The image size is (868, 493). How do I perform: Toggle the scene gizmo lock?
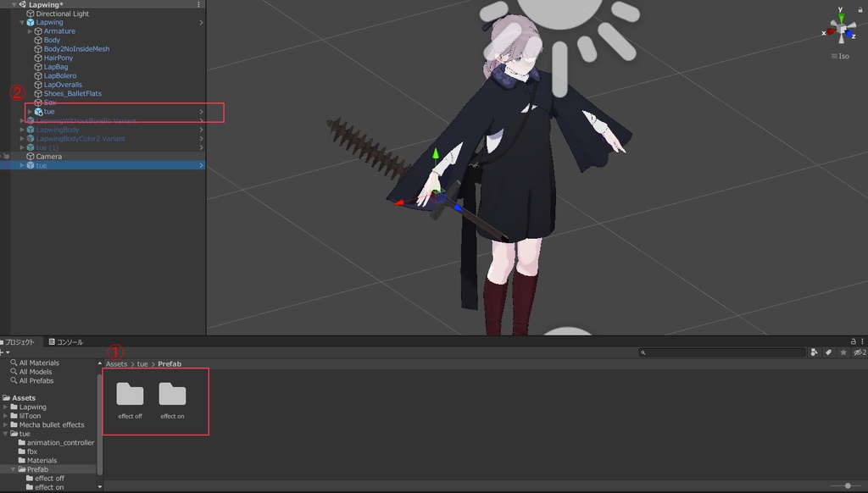(860, 9)
